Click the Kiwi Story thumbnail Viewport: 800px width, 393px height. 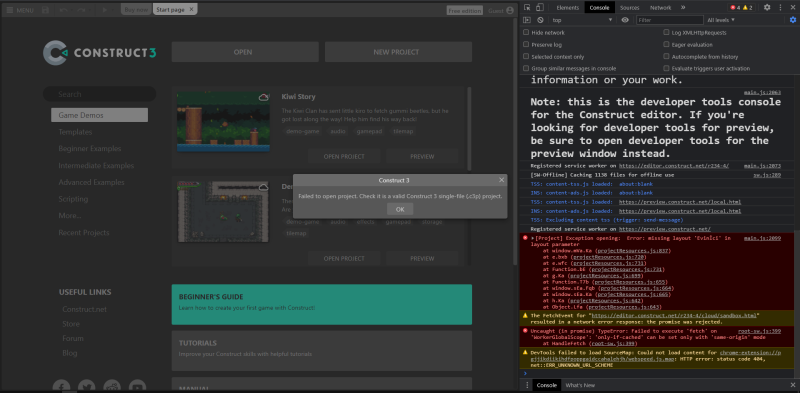tap(223, 121)
